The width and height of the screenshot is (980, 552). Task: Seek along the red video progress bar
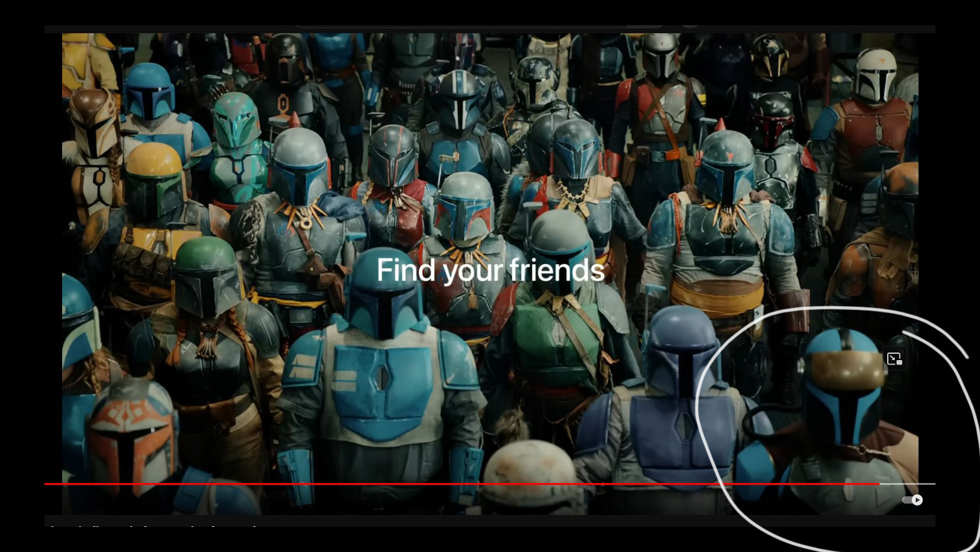tap(489, 484)
